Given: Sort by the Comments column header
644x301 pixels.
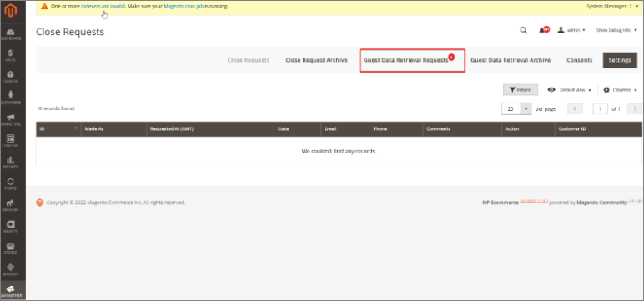Looking at the screenshot, I should pyautogui.click(x=462, y=129).
